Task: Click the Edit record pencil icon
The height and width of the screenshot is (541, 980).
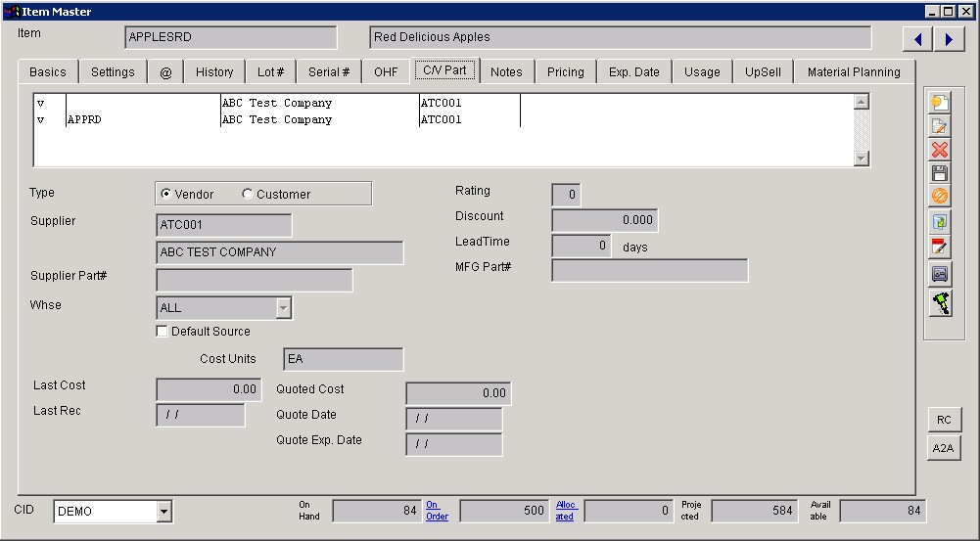Action: [940, 125]
